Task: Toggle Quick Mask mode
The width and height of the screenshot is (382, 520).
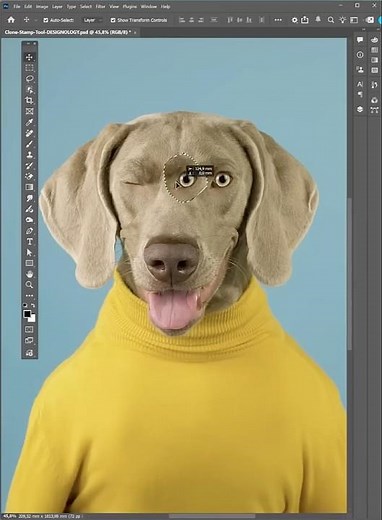Action: tap(29, 329)
